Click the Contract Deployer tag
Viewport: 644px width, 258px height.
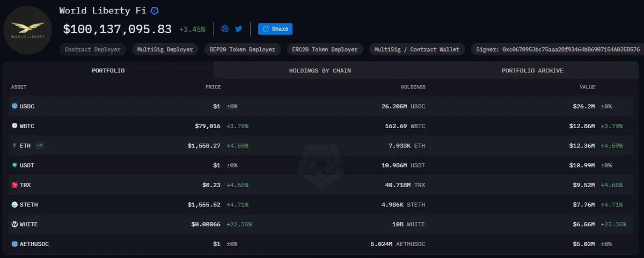(x=93, y=49)
